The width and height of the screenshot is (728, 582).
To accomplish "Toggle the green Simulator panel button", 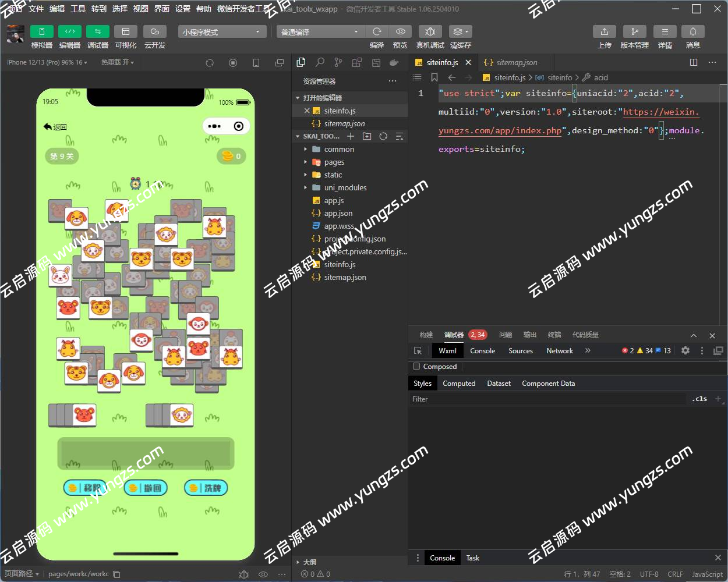I will coord(41,31).
